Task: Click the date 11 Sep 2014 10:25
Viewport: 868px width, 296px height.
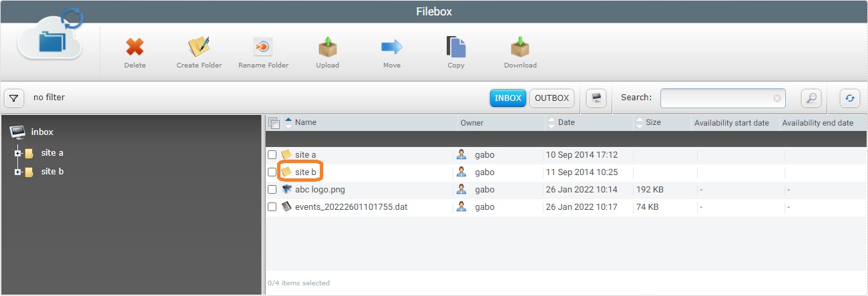Action: [x=582, y=172]
